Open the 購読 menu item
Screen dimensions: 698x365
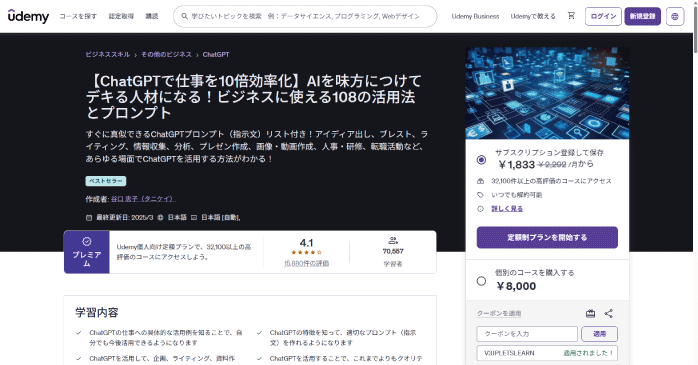coord(152,16)
